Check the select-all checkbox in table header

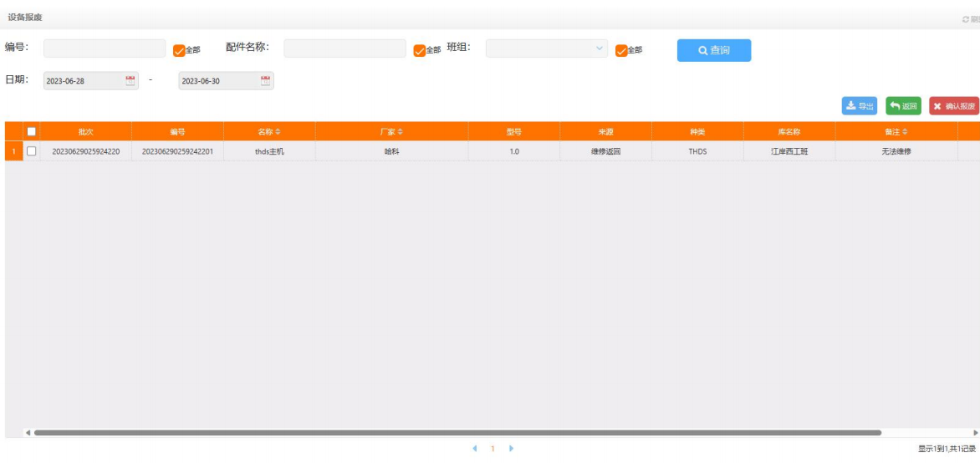32,131
